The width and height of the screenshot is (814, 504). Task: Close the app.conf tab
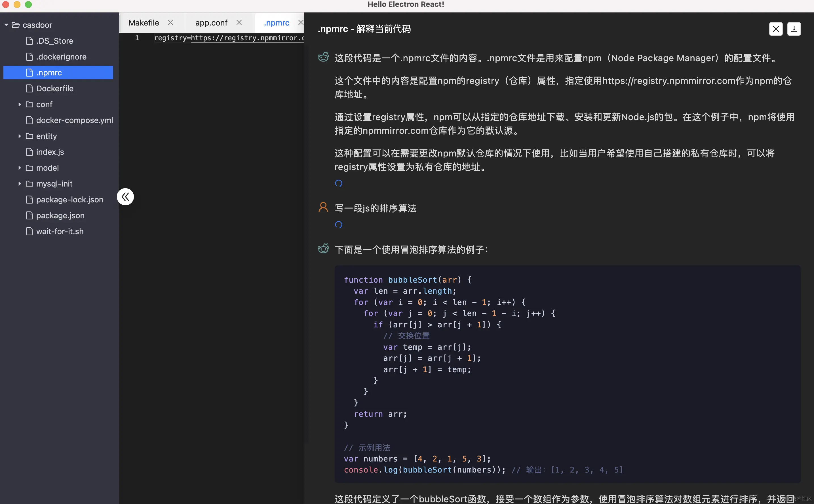tap(239, 22)
